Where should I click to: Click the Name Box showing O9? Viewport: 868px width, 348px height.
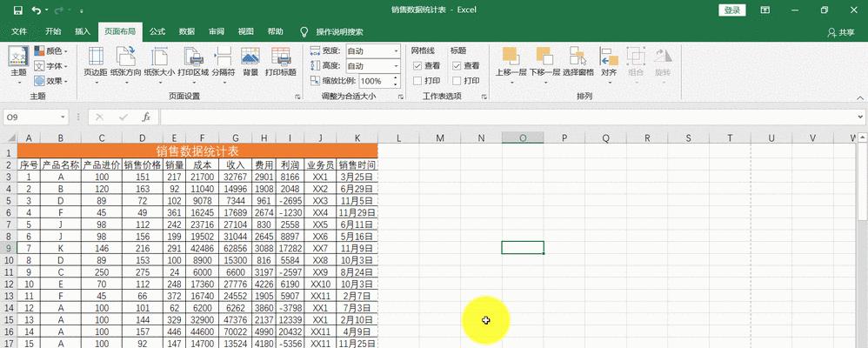coord(30,117)
